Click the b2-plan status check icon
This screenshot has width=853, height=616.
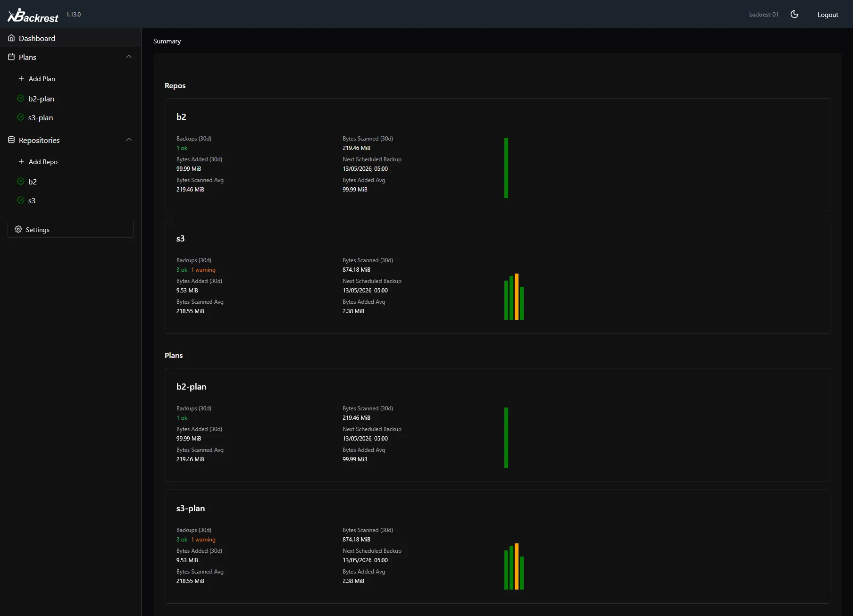(21, 98)
